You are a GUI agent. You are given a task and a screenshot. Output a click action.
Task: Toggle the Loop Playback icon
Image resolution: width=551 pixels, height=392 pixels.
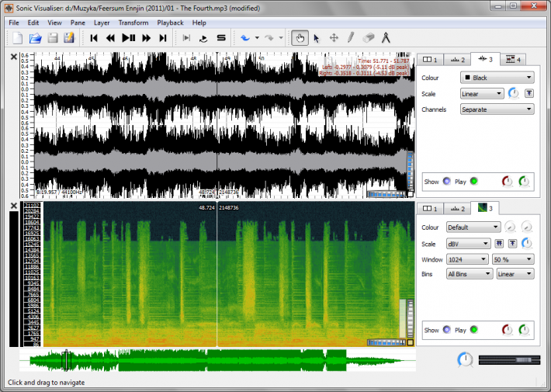[x=203, y=38]
